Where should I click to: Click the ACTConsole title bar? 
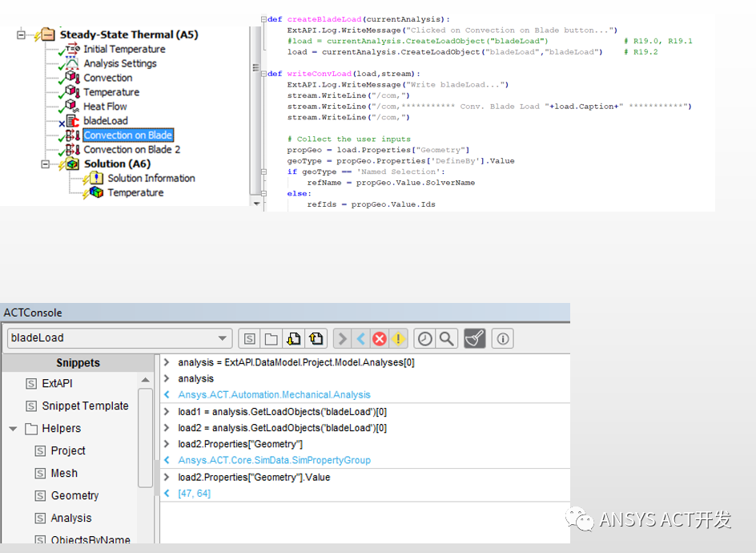coord(285,313)
